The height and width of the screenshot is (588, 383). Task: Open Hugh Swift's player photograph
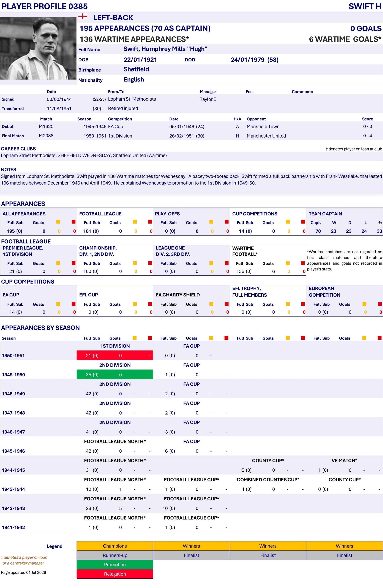[38, 48]
